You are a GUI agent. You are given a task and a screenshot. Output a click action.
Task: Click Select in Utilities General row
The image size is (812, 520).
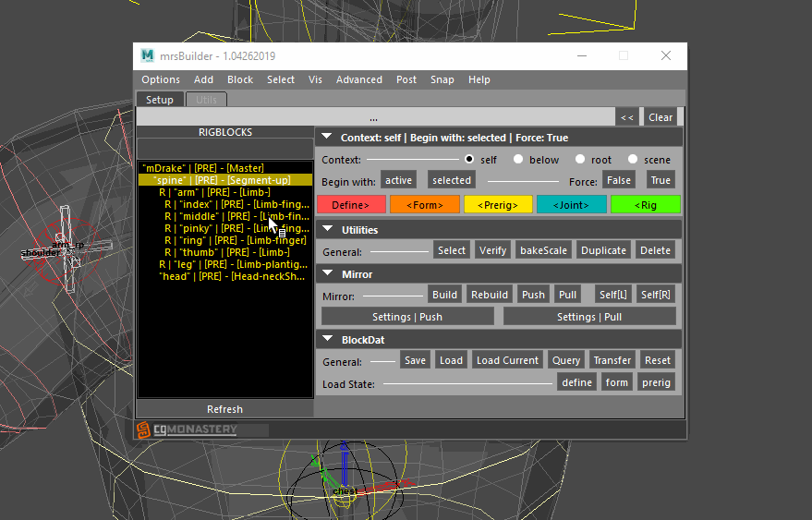click(452, 250)
